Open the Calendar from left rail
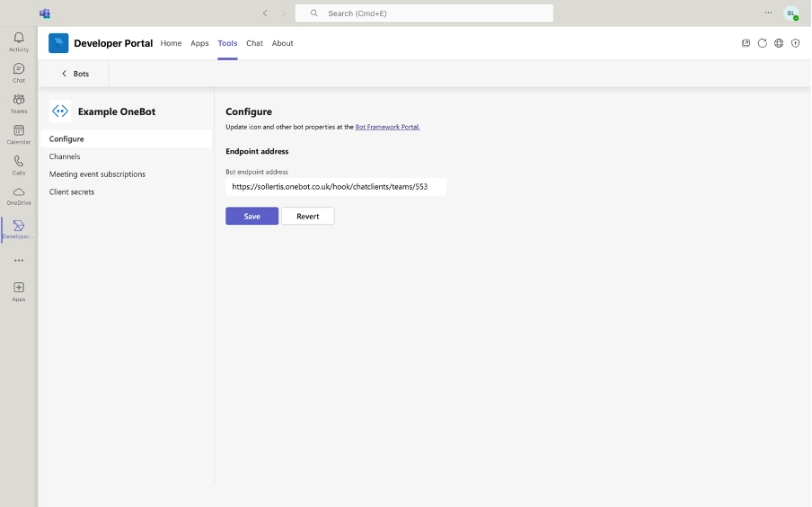This screenshot has height=507, width=812. pos(19,134)
